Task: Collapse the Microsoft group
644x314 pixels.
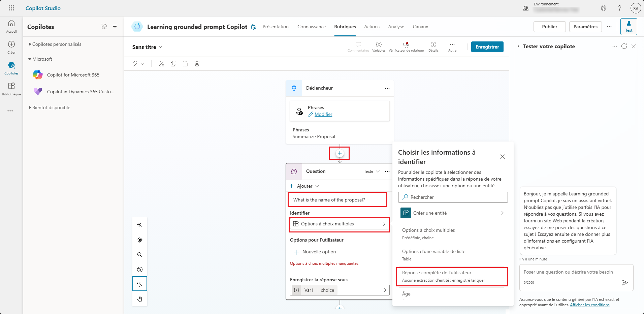Action: click(x=40, y=59)
